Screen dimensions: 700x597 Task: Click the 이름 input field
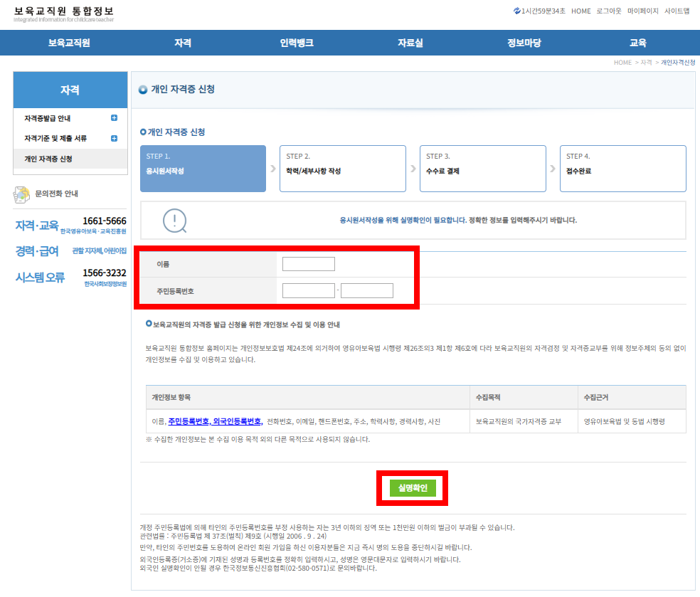coord(309,264)
